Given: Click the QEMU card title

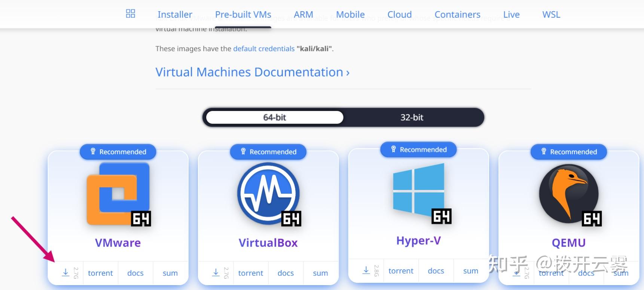Looking at the screenshot, I should pos(569,243).
